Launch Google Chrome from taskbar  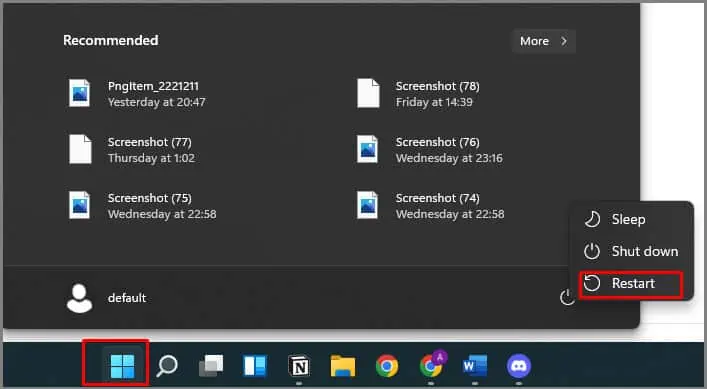click(x=387, y=366)
